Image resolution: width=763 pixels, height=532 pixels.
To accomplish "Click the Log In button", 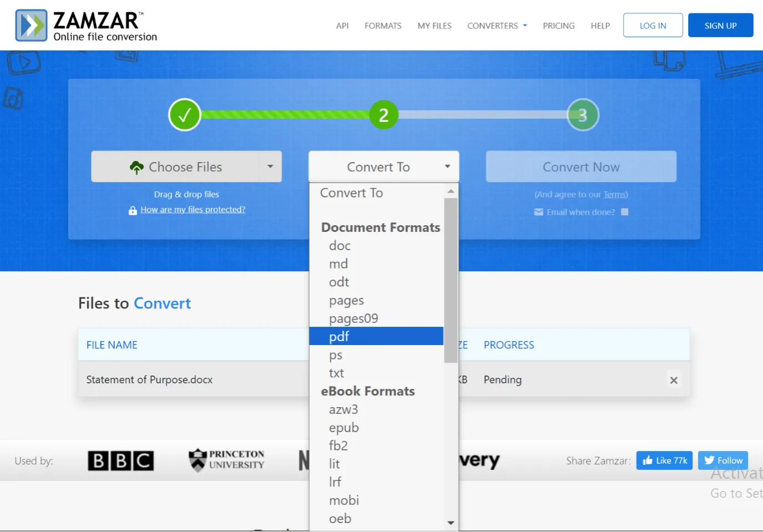I will click(x=653, y=25).
